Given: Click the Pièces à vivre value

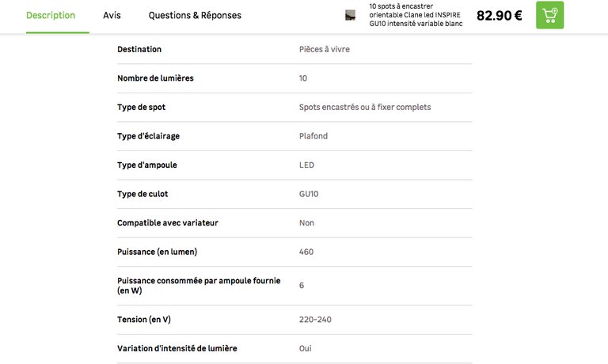Looking at the screenshot, I should 325,49.
